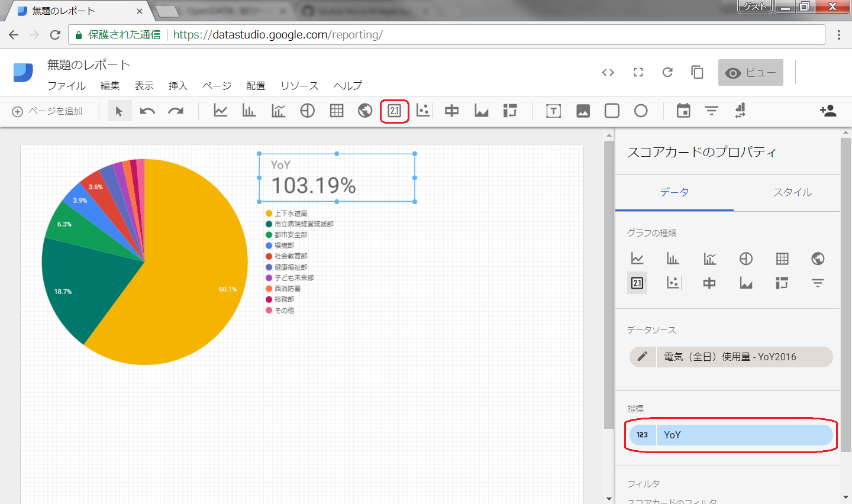Open embed report code icon

(608, 72)
